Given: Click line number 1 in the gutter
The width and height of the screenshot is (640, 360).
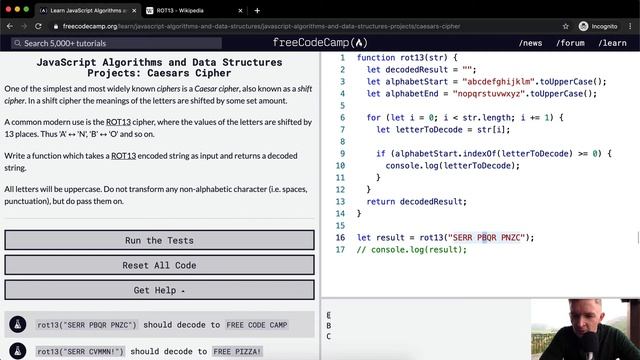Looking at the screenshot, I should [342, 58].
